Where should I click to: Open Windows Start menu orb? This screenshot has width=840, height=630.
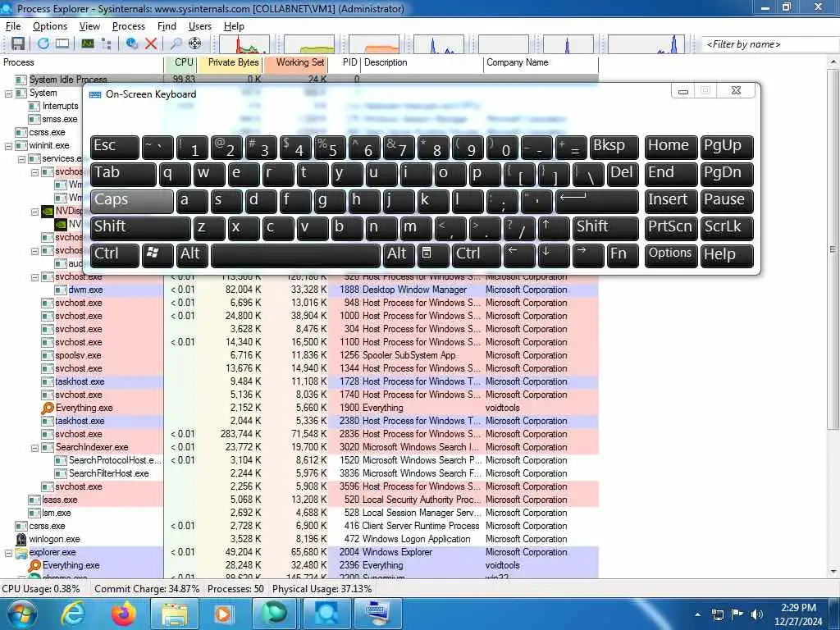click(x=21, y=614)
